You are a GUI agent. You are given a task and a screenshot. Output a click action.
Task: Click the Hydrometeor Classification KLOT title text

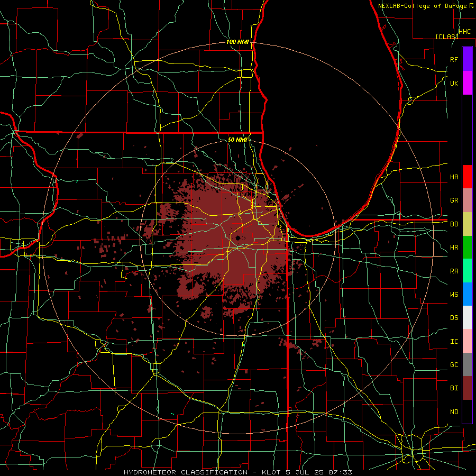click(238, 472)
